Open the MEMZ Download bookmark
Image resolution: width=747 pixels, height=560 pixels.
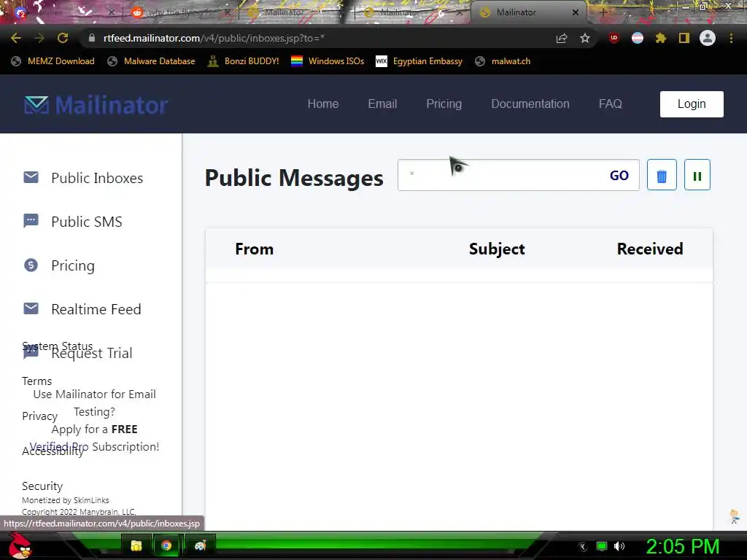point(53,61)
